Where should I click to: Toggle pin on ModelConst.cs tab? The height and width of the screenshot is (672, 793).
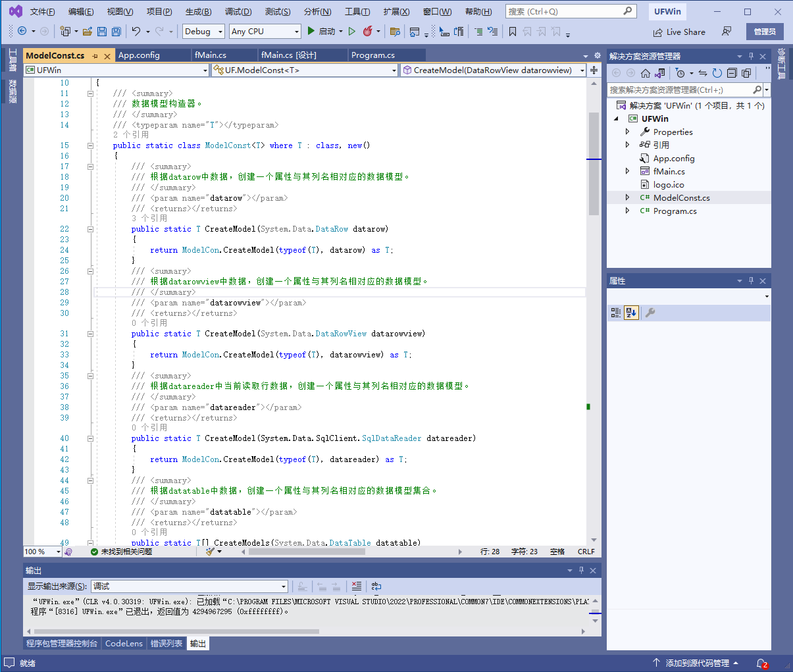[95, 56]
